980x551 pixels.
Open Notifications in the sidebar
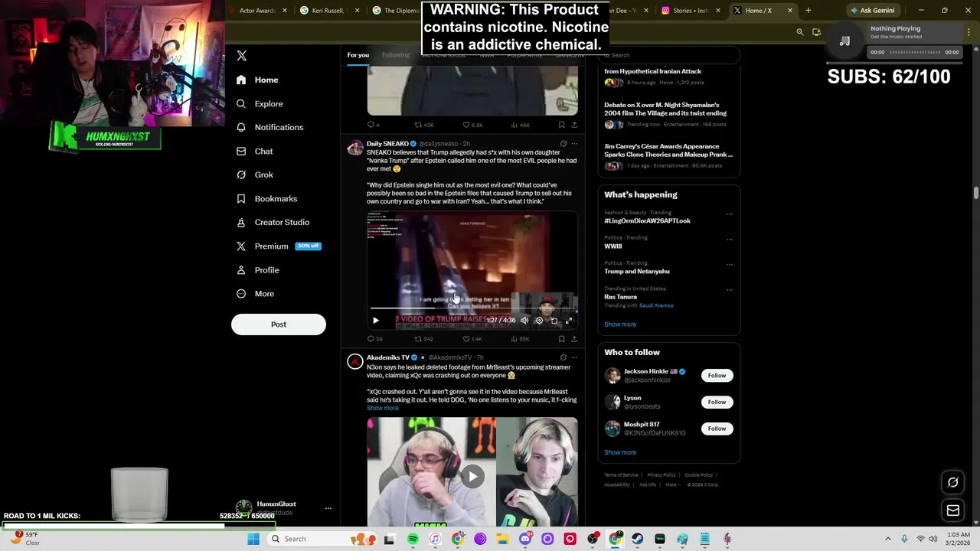(269, 127)
